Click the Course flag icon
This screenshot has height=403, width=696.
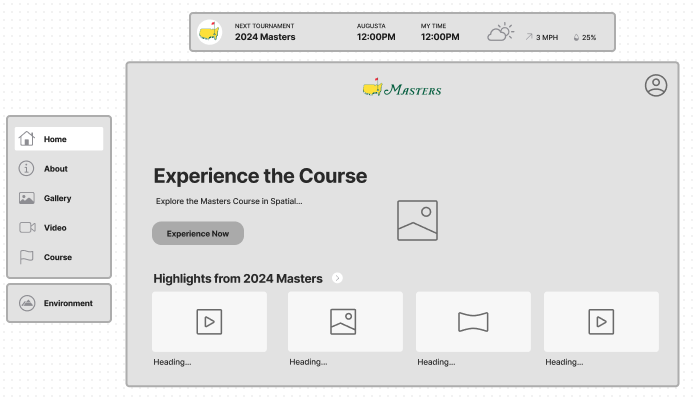[26, 257]
